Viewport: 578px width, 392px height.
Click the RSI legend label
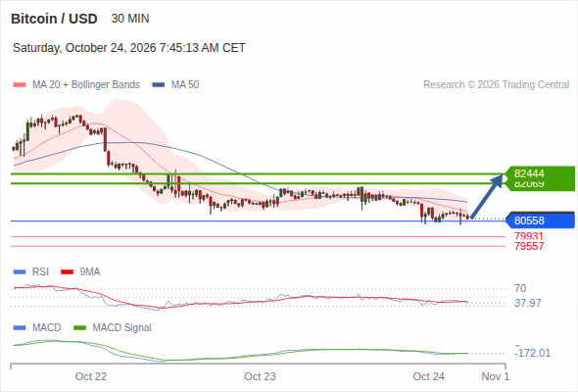pyautogui.click(x=40, y=272)
